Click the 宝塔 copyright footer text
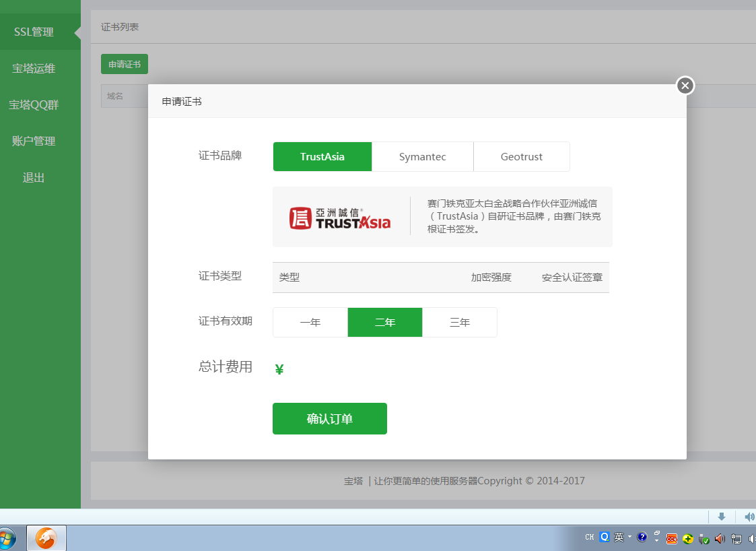The width and height of the screenshot is (756, 551). (464, 480)
